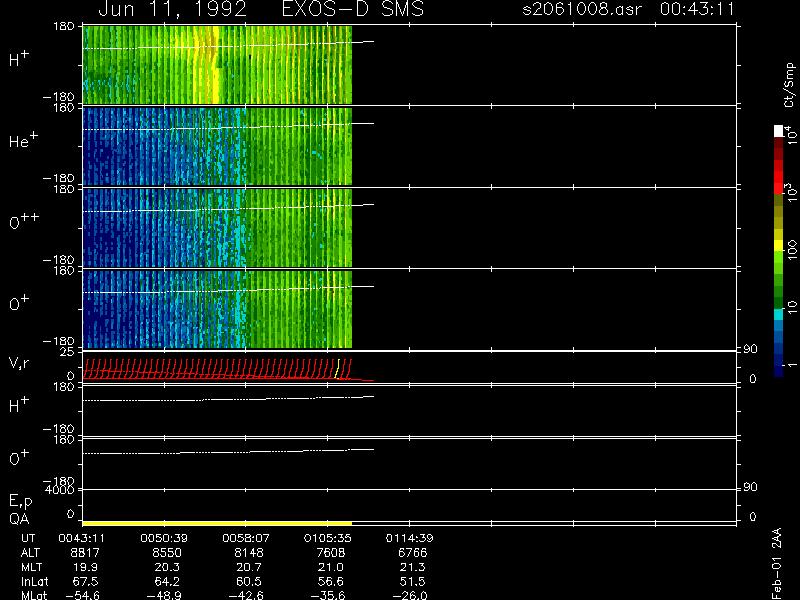Click the start time "00:43:11" in header
The image size is (800, 600).
(x=697, y=9)
